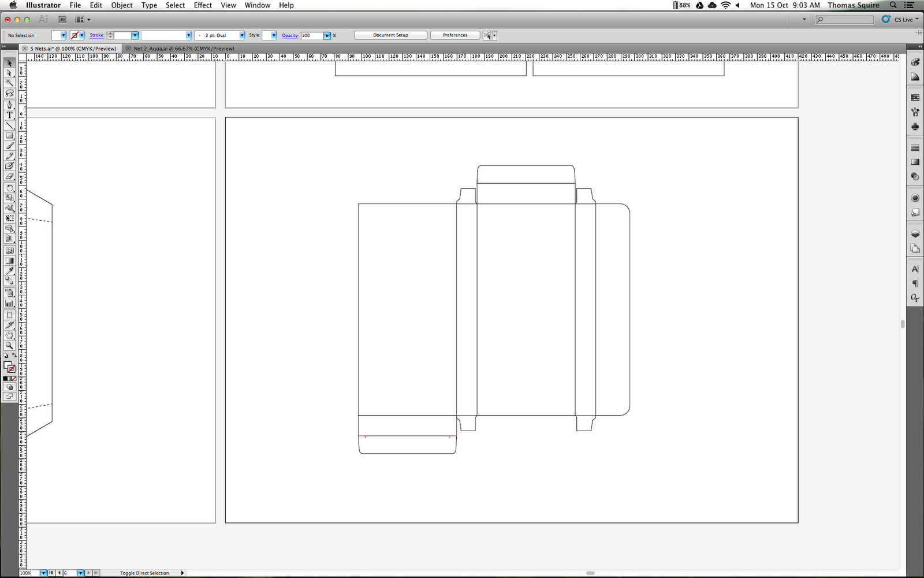Select the Zoom tool

click(x=9, y=346)
